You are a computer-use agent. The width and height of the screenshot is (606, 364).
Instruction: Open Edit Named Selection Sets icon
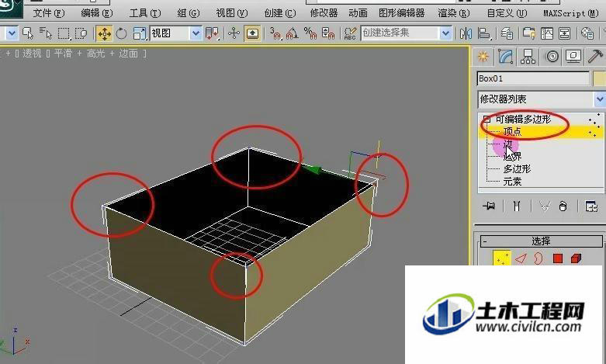(350, 33)
